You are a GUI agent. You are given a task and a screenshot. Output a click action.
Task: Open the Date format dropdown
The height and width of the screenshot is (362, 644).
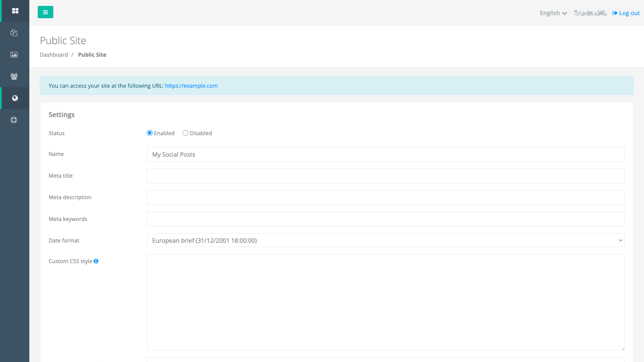(x=385, y=240)
